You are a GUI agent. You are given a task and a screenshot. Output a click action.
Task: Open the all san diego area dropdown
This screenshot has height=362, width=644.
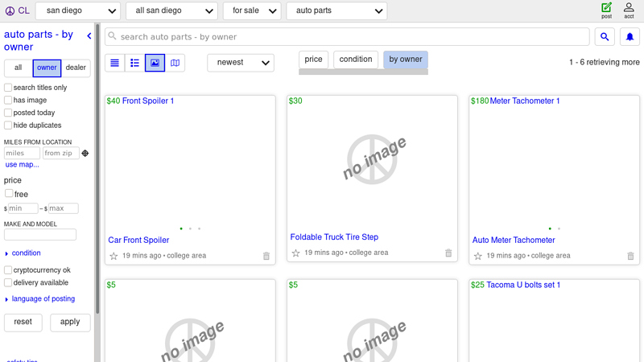pyautogui.click(x=171, y=10)
